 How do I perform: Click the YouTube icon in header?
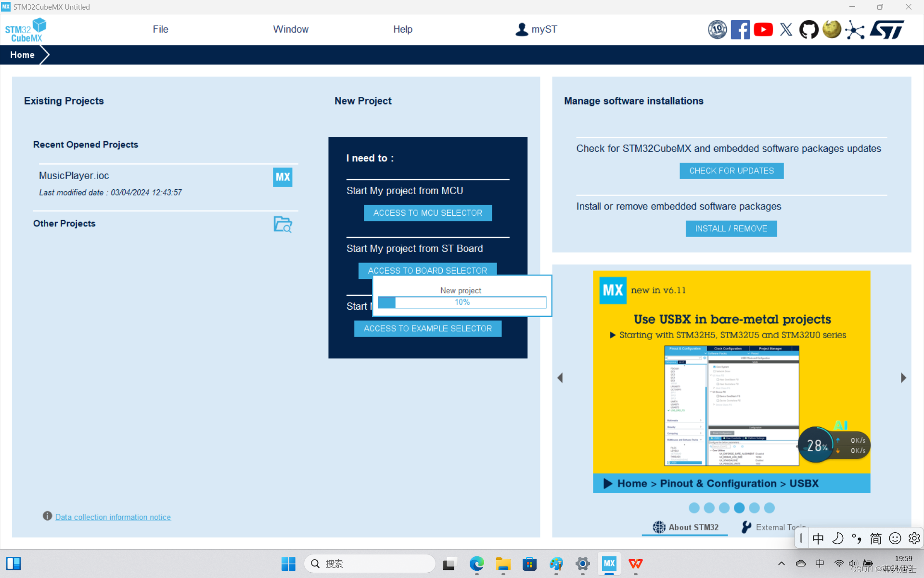(x=763, y=29)
